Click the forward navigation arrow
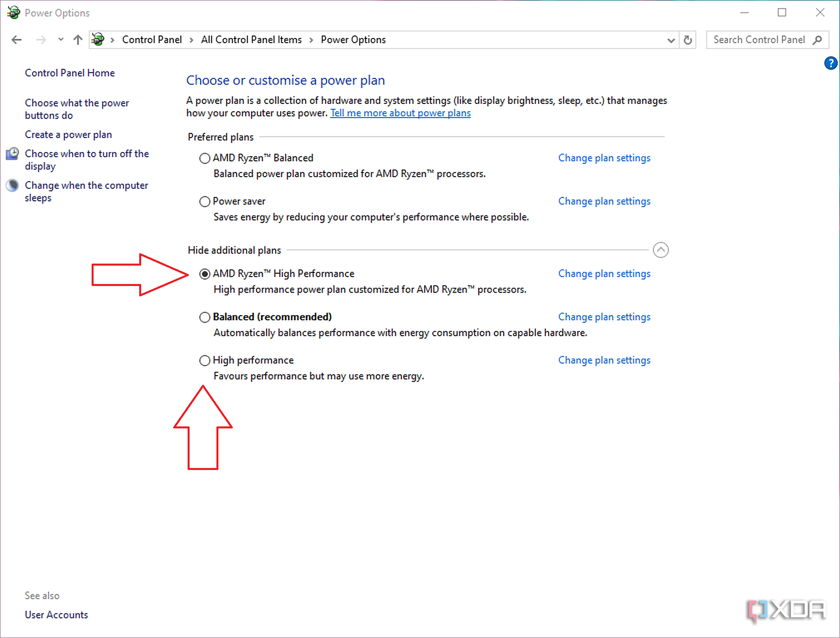This screenshot has width=840, height=638. (40, 40)
